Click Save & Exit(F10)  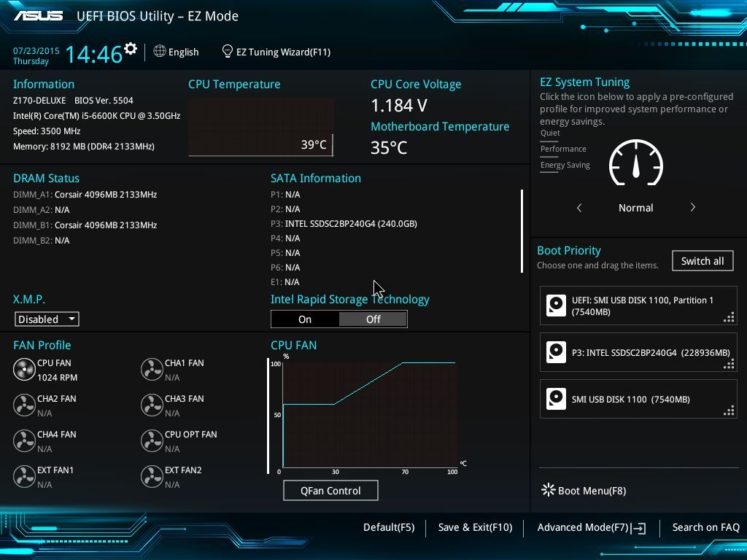point(475,527)
